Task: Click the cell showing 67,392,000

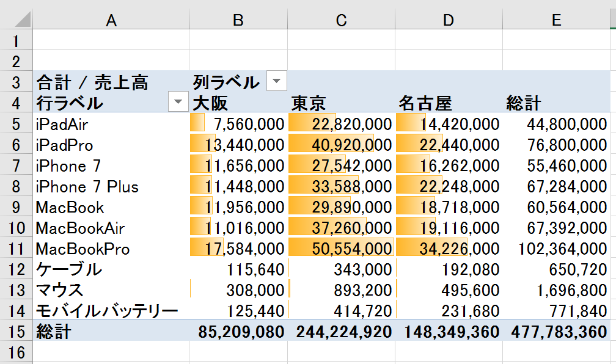Action: point(556,227)
